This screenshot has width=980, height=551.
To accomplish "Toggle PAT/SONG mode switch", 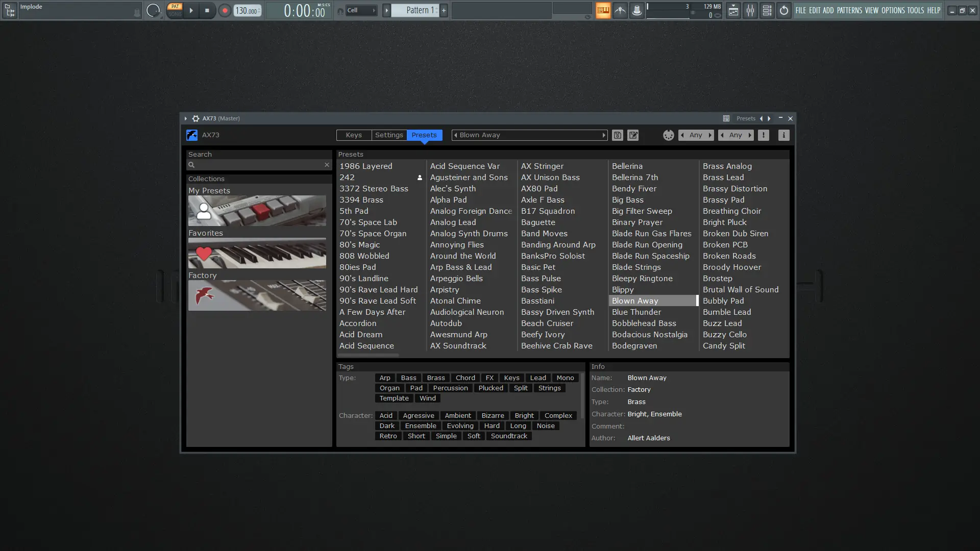I will point(175,10).
